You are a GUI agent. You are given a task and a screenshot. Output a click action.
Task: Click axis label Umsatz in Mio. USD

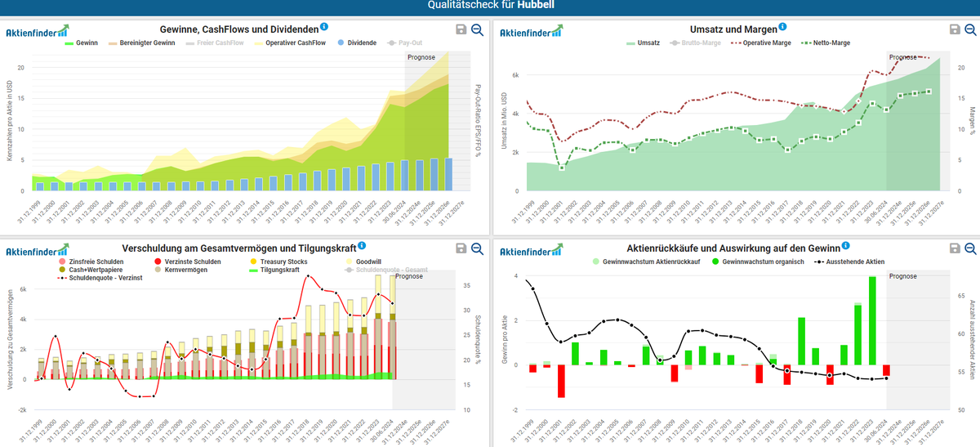pos(503,123)
